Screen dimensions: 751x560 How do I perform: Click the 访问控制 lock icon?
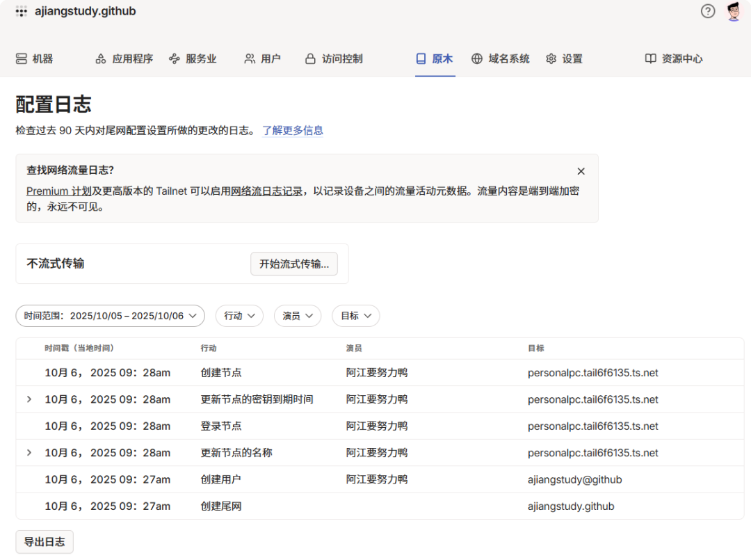[x=311, y=59]
